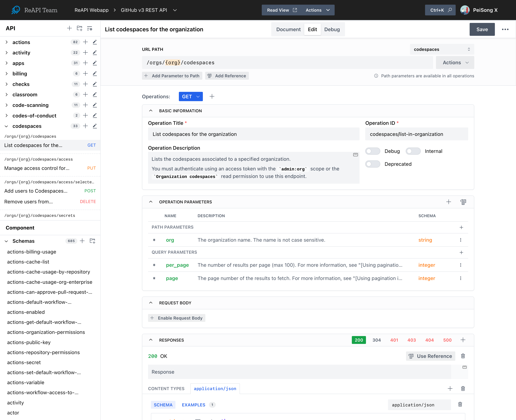This screenshot has width=516, height=420.
Task: Open more options menu for org parameter
Action: [x=461, y=240]
